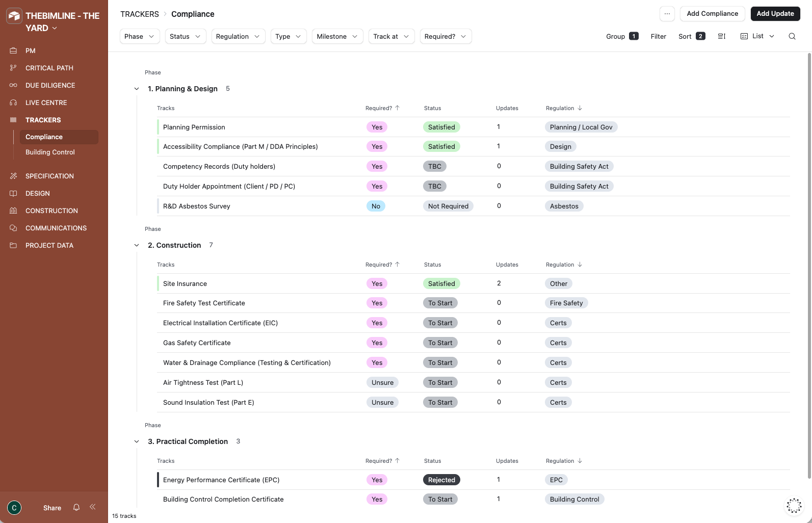The image size is (812, 523).
Task: Click the Filter button
Action: click(x=658, y=36)
